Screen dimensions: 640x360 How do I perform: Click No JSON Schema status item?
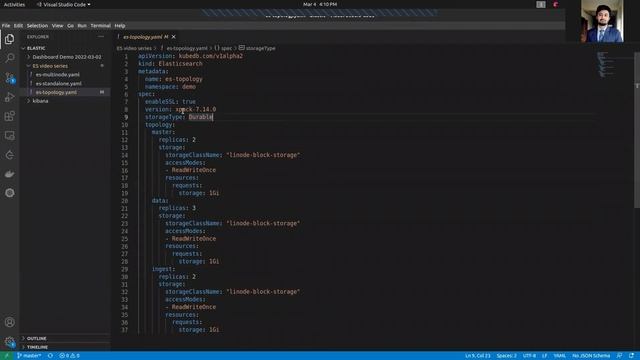pos(591,356)
